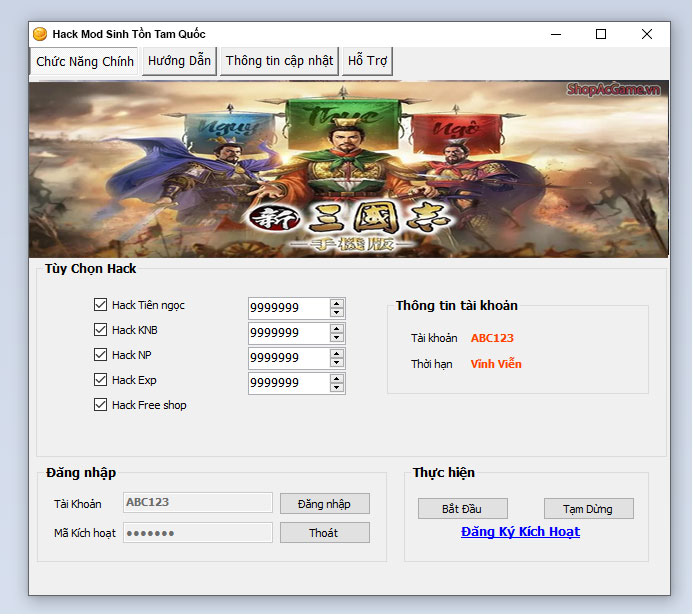
Task: Click the Mã Kích hoạt password field
Action: [x=198, y=532]
